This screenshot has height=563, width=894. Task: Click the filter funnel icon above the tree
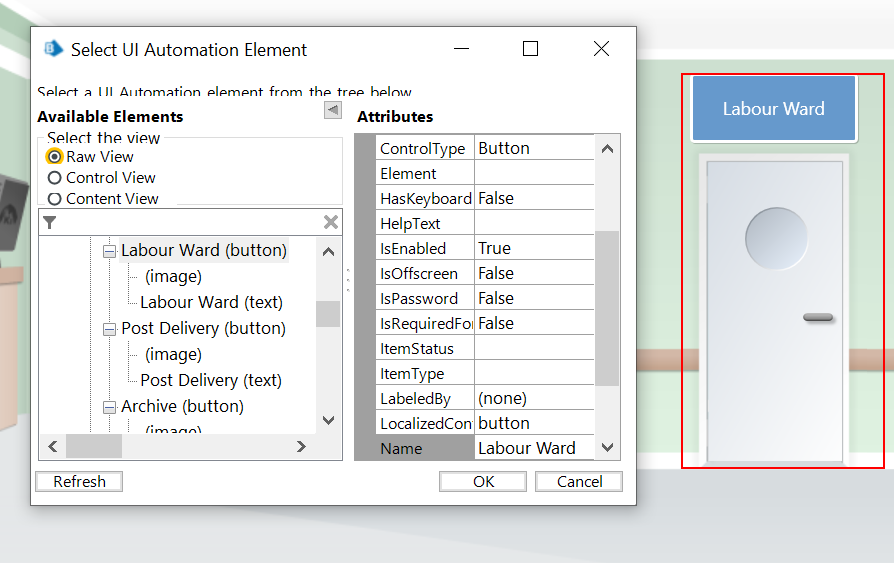(x=50, y=222)
